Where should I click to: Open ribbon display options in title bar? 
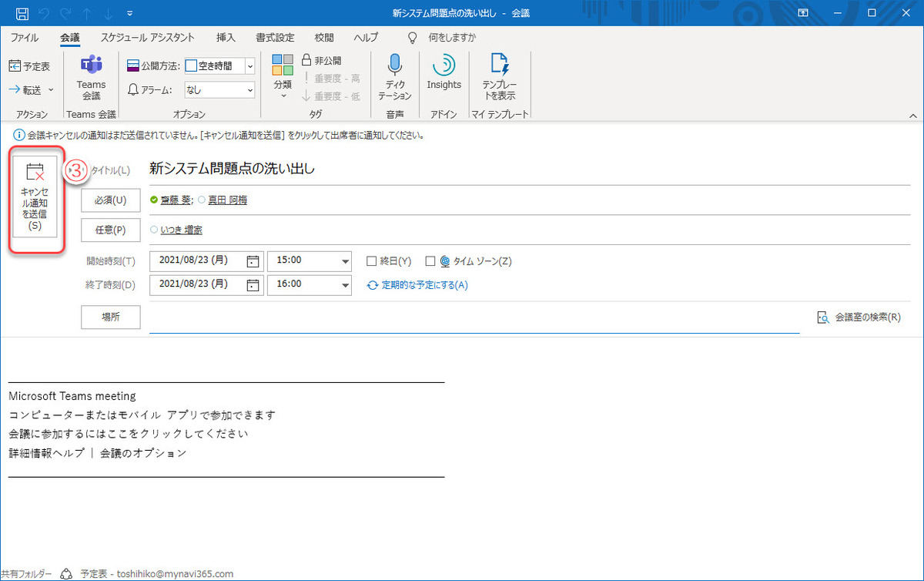tap(802, 13)
